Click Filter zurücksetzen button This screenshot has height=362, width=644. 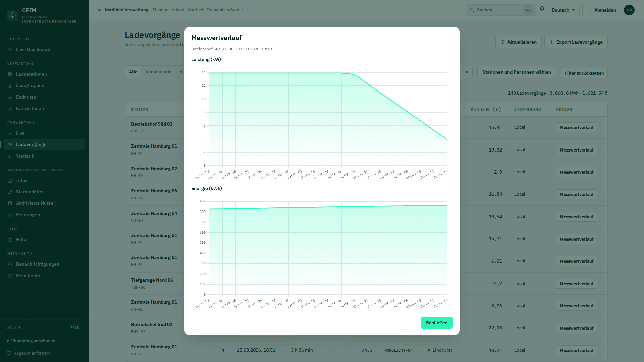point(584,73)
